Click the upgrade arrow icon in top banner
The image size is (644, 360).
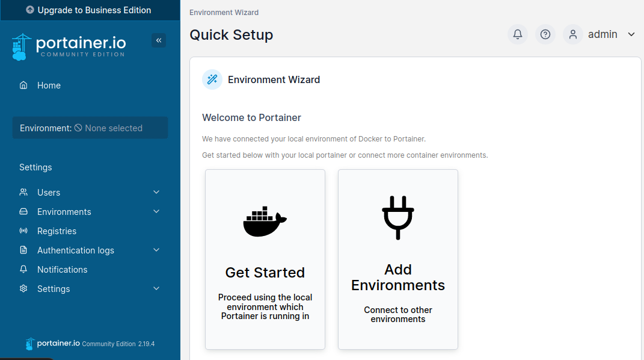[30, 10]
